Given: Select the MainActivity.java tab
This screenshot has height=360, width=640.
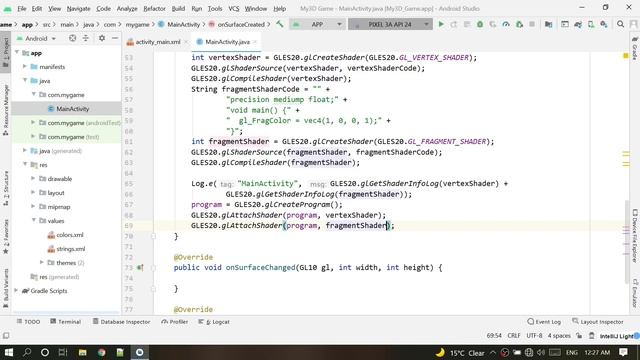Looking at the screenshot, I should tap(227, 42).
